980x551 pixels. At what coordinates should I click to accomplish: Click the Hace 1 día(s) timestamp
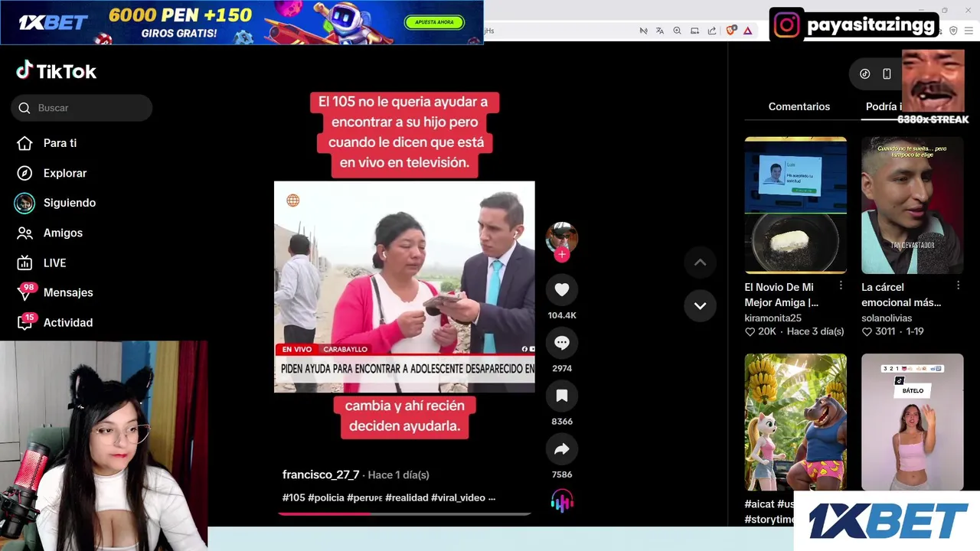point(398,474)
